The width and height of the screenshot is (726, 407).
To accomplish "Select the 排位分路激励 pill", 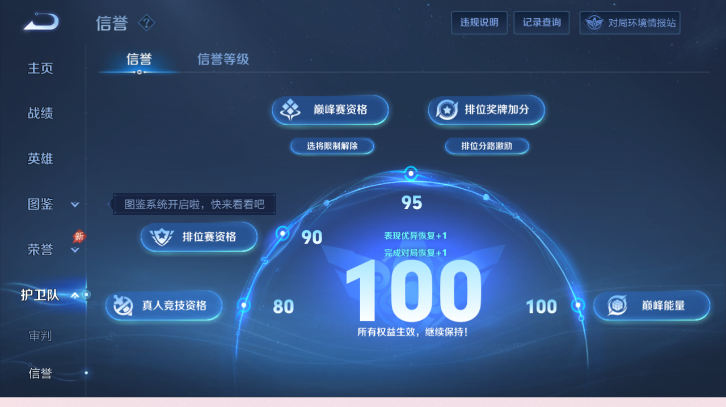I will pyautogui.click(x=487, y=146).
